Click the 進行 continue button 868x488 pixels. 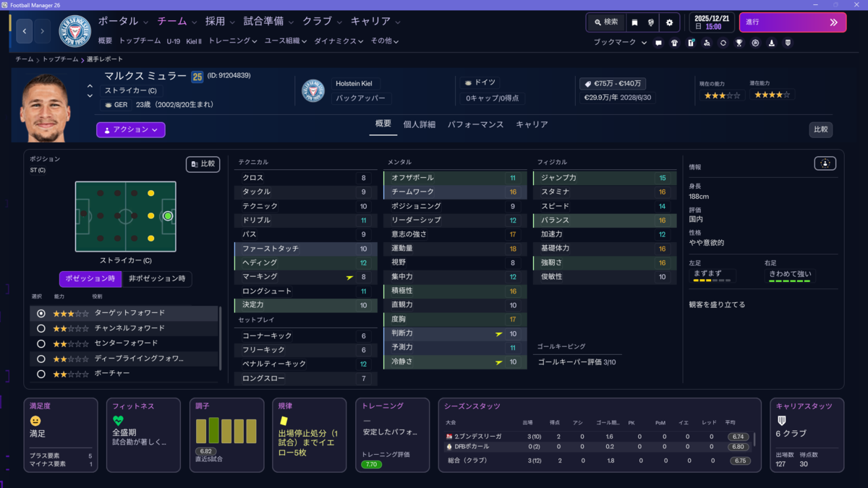[793, 22]
